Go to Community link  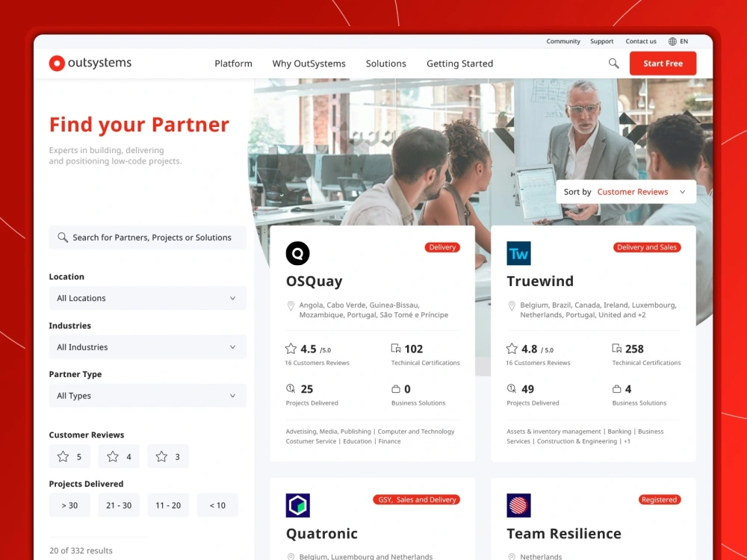(563, 41)
